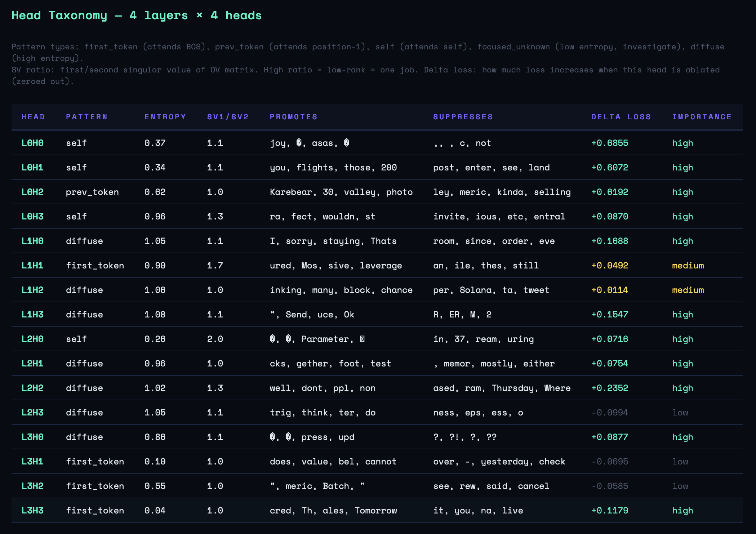The width and height of the screenshot is (756, 534).
Task: Click the HEAD column header
Action: [x=33, y=117]
